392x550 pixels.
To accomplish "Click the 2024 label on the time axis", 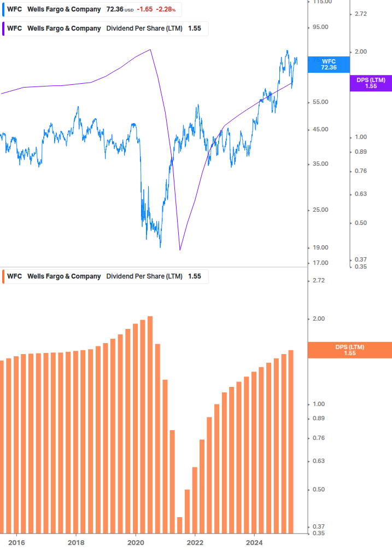I will point(254,543).
